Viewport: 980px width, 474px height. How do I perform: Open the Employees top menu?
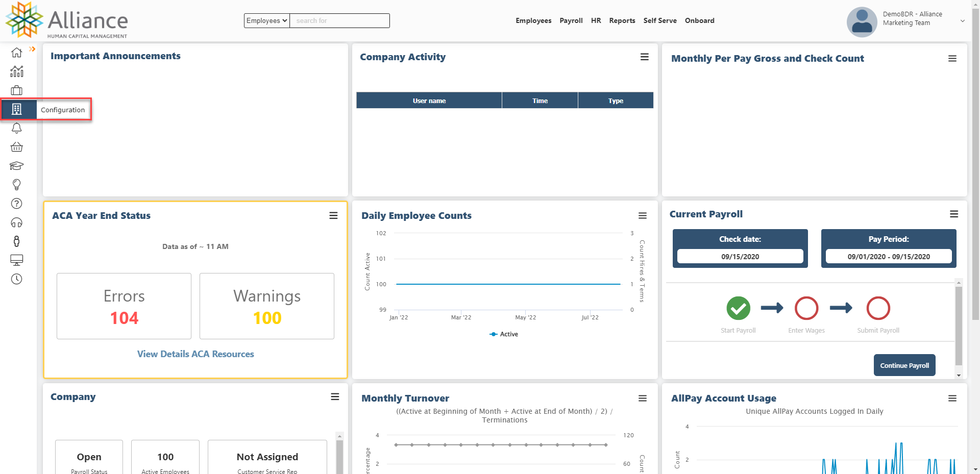(x=533, y=20)
